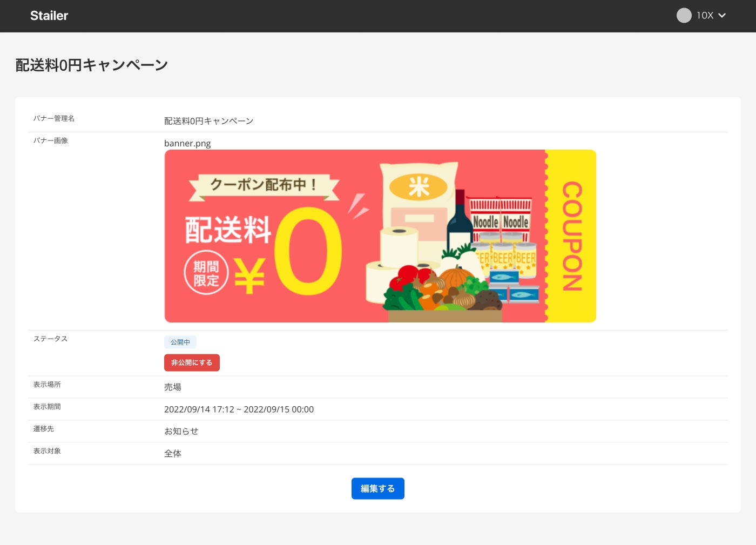Click the クーポン配布中 ribbon in banner
756x545 pixels.
[264, 185]
